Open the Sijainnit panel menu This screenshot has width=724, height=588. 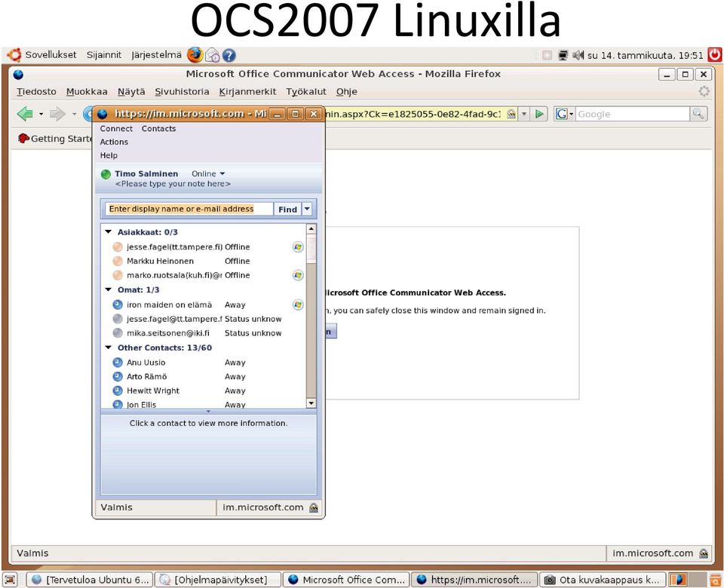104,55
